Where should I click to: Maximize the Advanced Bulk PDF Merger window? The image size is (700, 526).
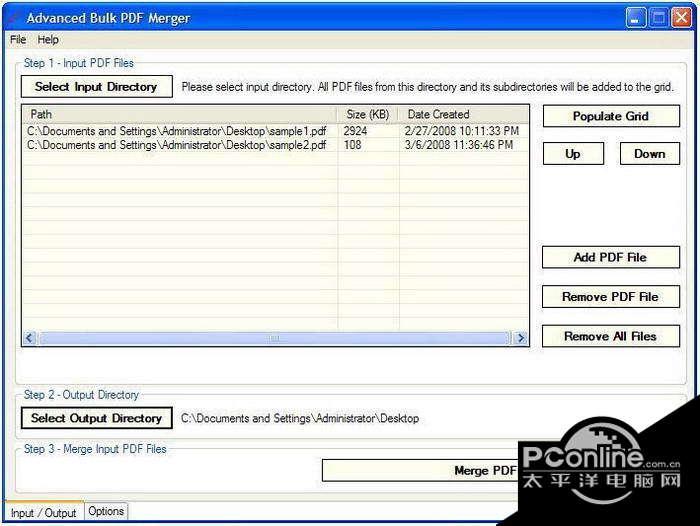tap(659, 18)
